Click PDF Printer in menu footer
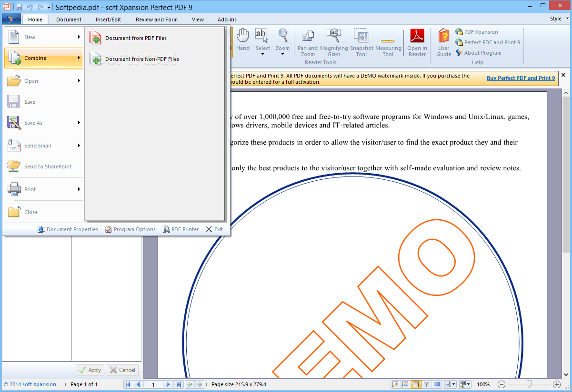Viewport: 572px width, 392px height. [181, 229]
